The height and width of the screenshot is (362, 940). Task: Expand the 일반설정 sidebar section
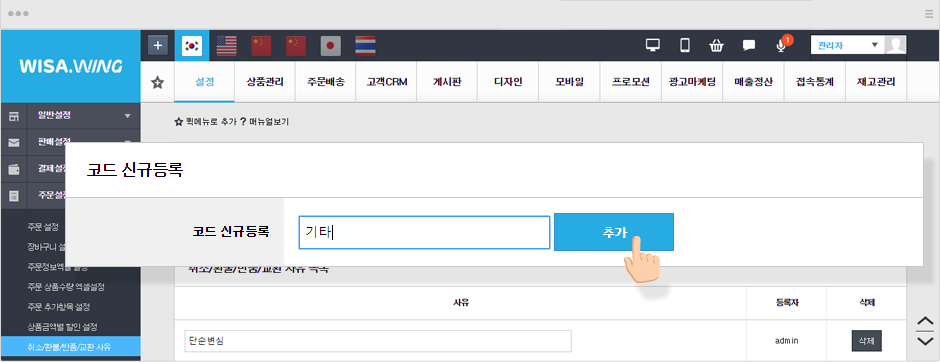coord(71,116)
